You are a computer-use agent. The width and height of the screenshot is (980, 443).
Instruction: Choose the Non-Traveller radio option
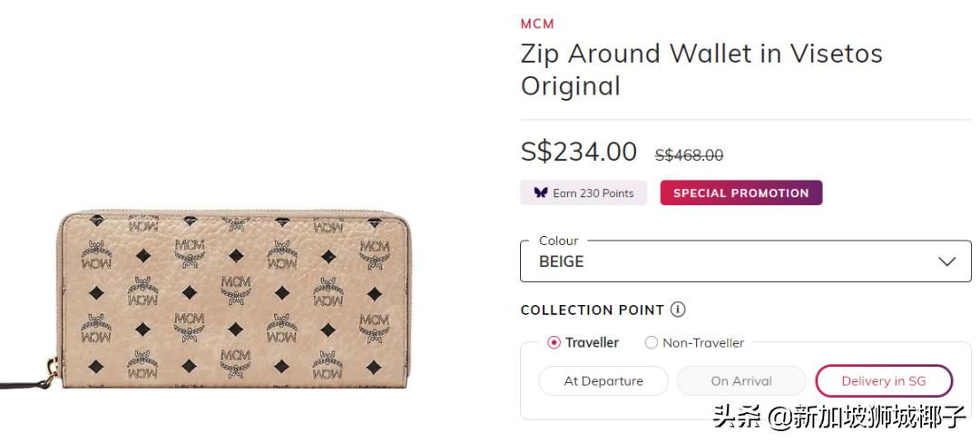[x=651, y=343]
